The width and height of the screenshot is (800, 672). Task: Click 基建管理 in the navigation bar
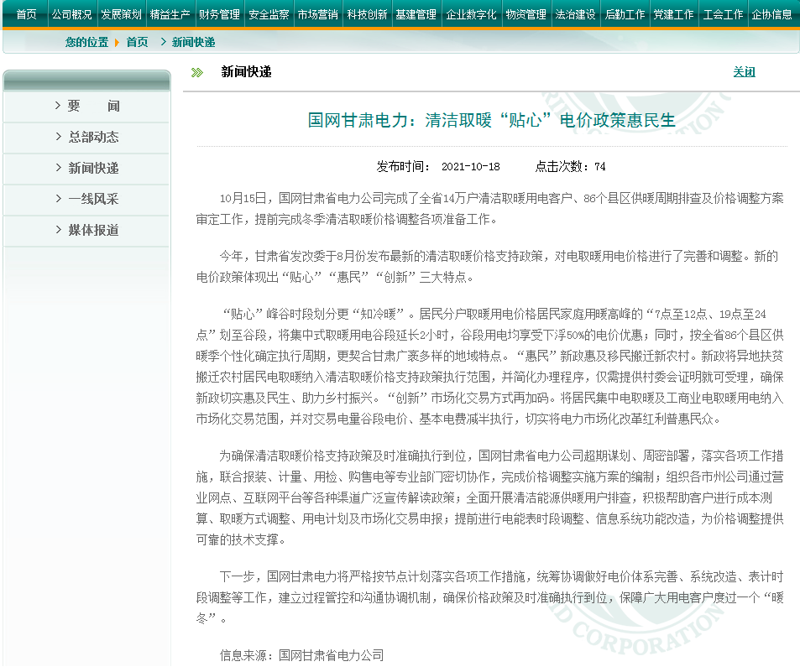tap(416, 14)
